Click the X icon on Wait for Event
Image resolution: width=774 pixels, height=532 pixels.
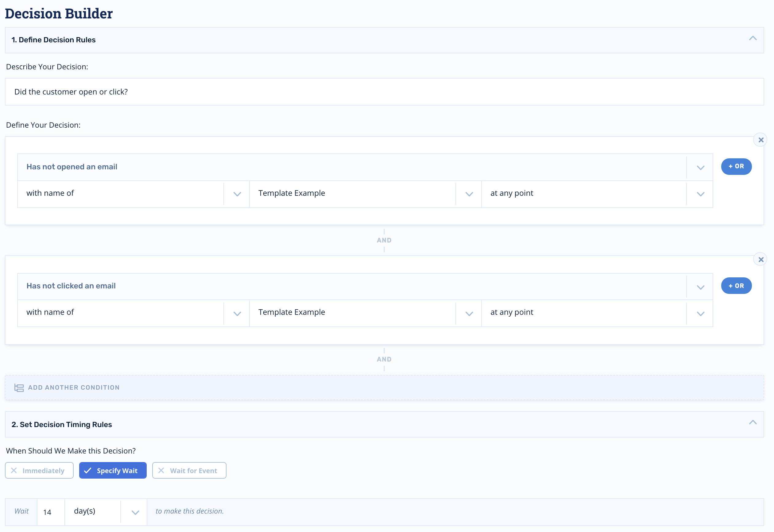(161, 470)
